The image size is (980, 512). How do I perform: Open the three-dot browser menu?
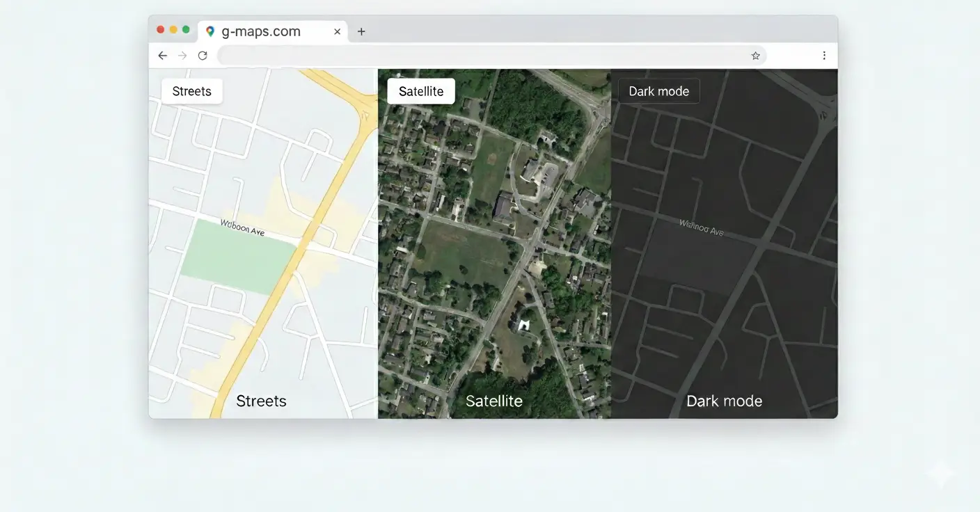point(824,56)
